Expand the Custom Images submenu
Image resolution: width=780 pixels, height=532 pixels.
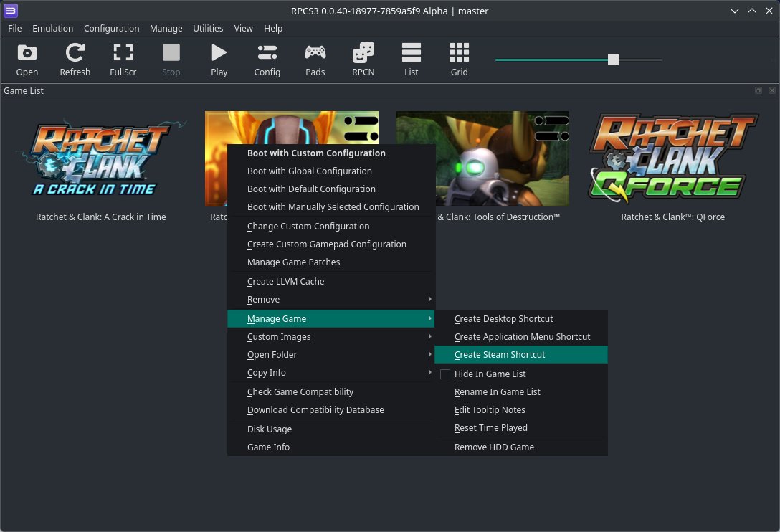tap(279, 336)
